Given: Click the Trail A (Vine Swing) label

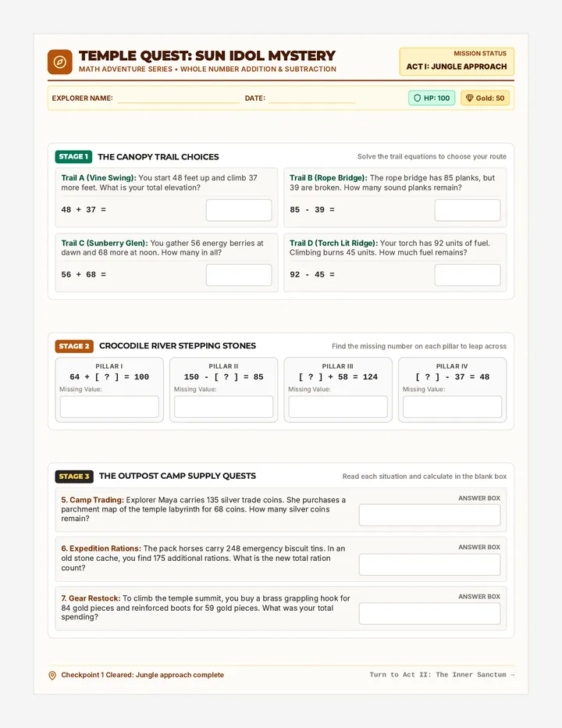Looking at the screenshot, I should pyautogui.click(x=99, y=178).
